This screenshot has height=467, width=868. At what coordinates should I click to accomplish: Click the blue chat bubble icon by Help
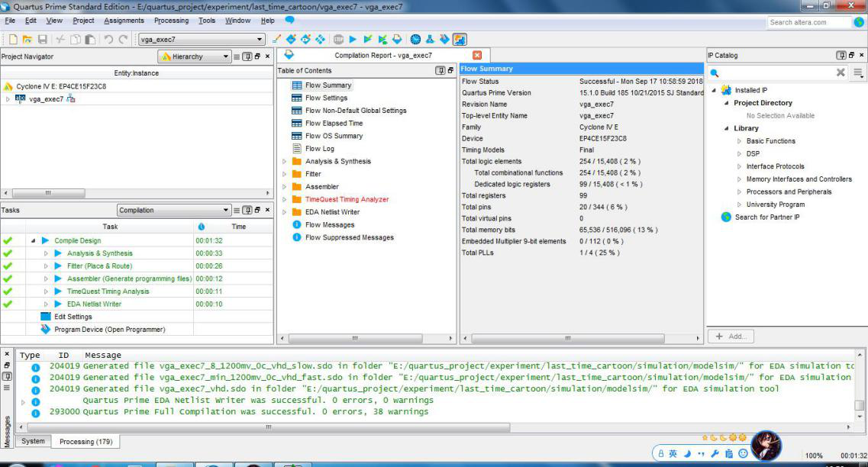pyautogui.click(x=289, y=21)
